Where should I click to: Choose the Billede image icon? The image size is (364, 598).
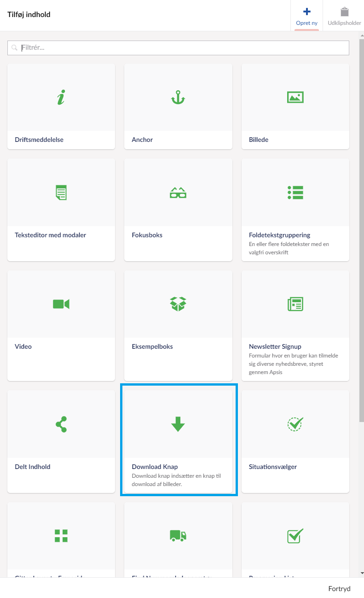tap(295, 97)
